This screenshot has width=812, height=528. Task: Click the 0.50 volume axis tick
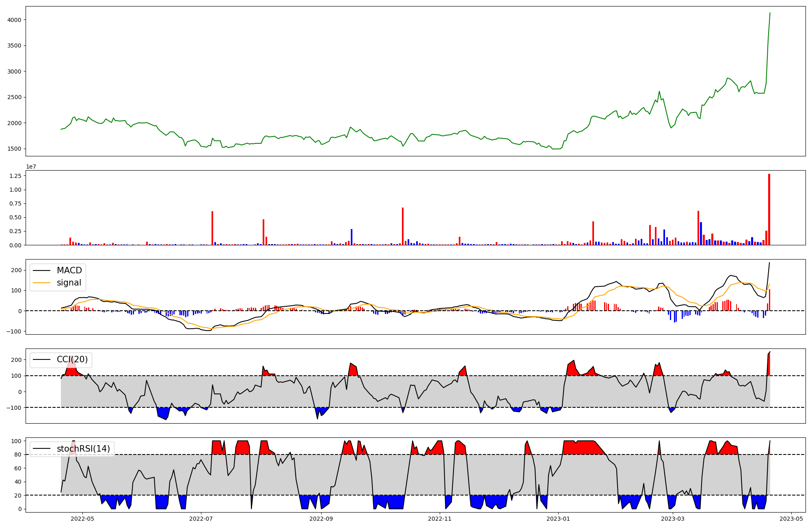[x=15, y=217]
